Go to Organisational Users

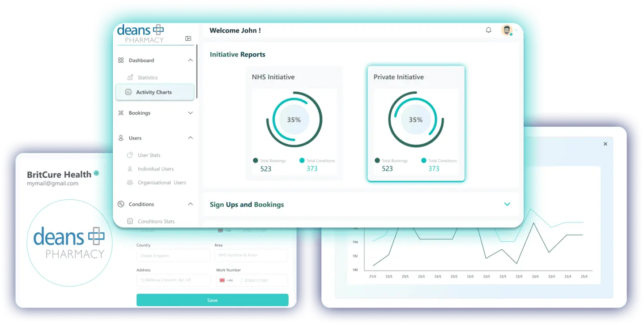coord(162,183)
